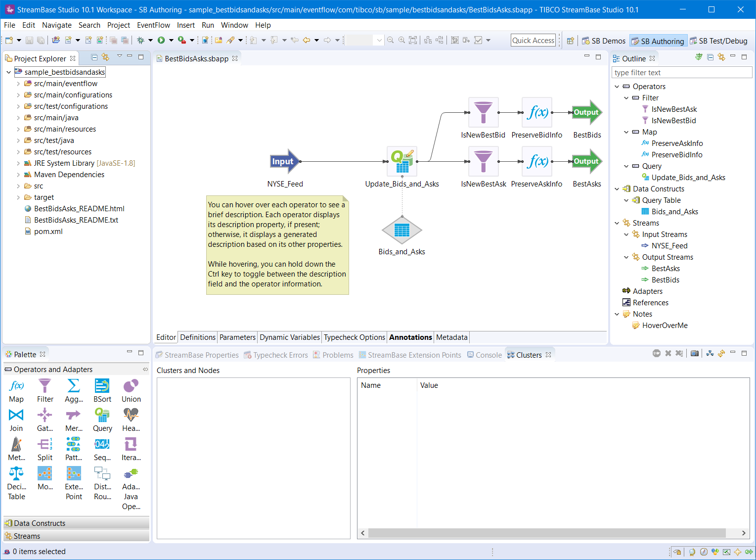This screenshot has width=756, height=560.
Task: Open the Window menu
Action: coord(234,25)
